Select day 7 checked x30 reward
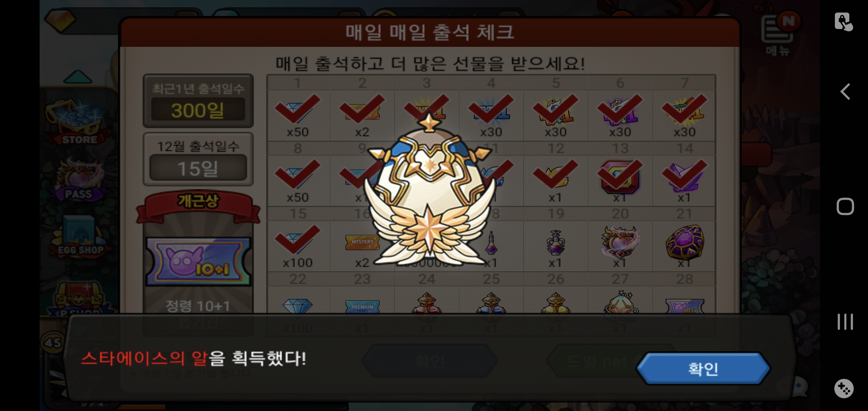The width and height of the screenshot is (868, 411). point(685,115)
